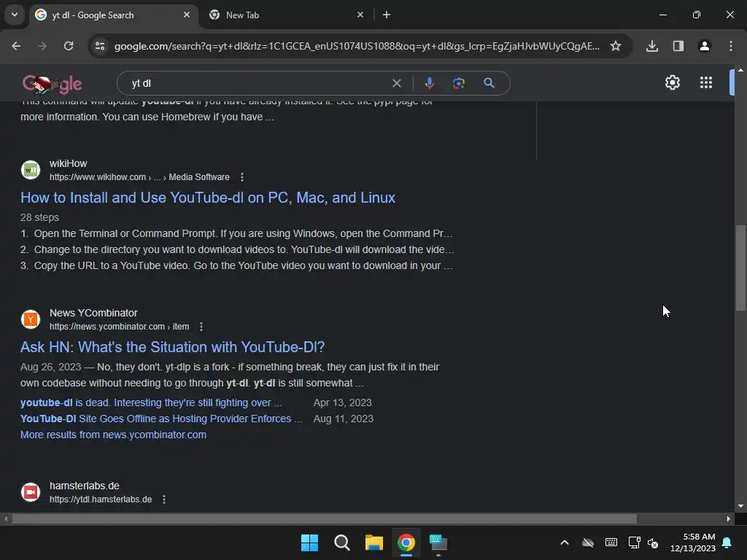Select the '28 steps' text in the wikiHow result
Viewport: 747px width, 560px height.
pos(39,217)
